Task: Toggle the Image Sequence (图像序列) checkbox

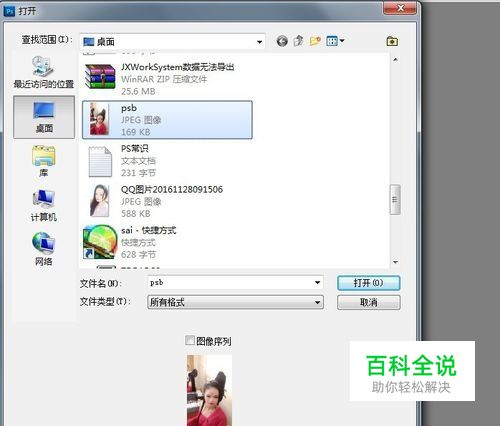Action: pos(190,340)
